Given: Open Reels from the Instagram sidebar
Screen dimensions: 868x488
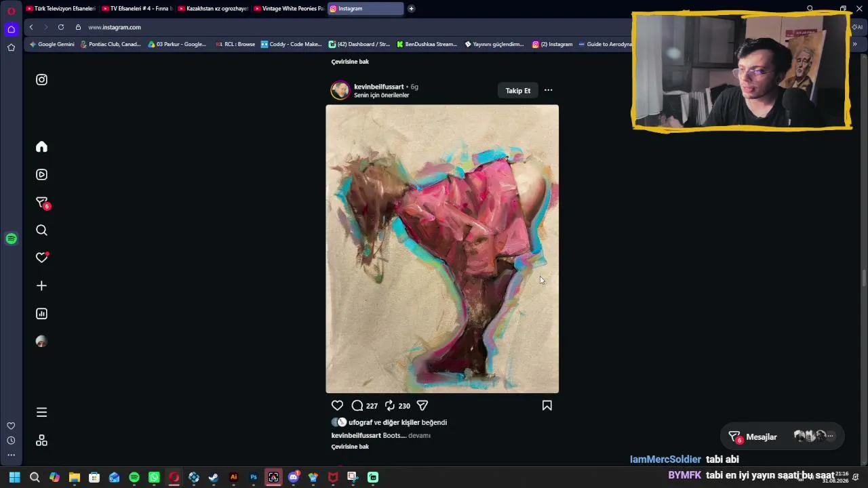Looking at the screenshot, I should [41, 175].
